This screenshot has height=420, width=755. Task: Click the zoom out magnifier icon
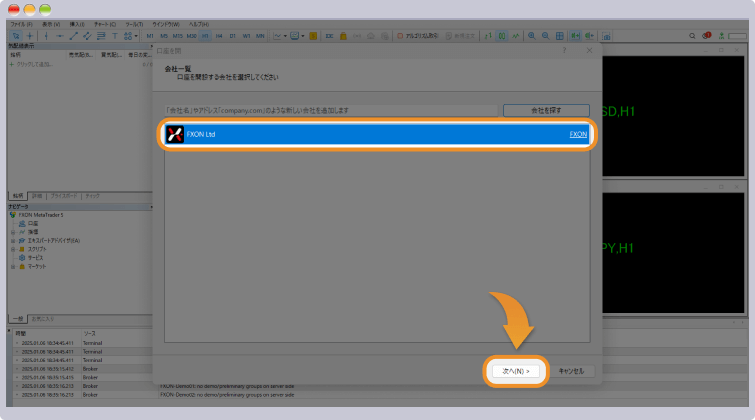(545, 36)
